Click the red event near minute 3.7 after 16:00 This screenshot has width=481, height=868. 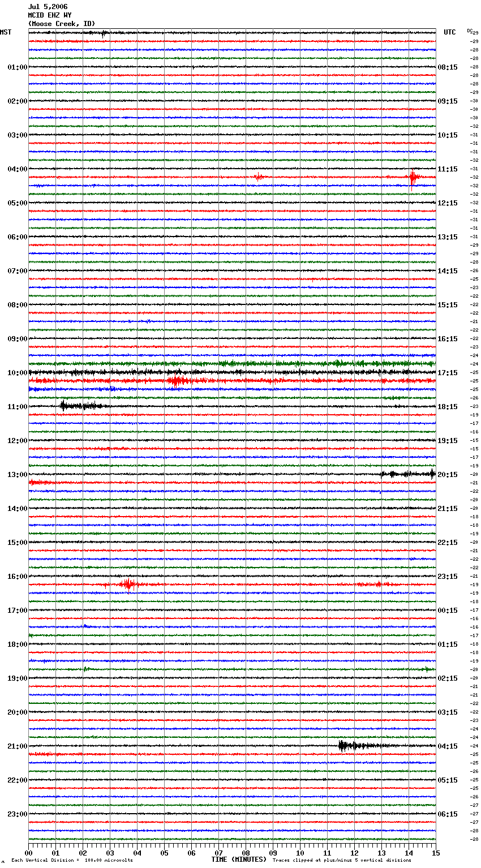(x=129, y=585)
